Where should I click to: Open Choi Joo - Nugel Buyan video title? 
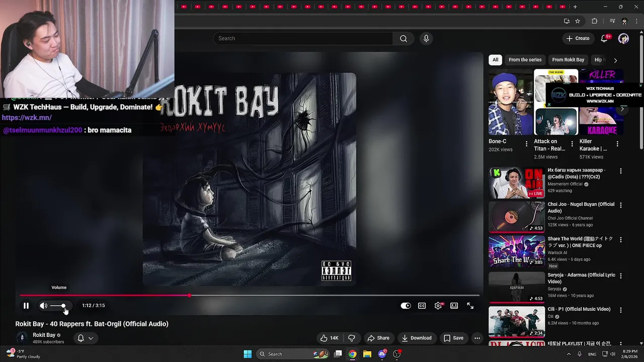click(581, 207)
